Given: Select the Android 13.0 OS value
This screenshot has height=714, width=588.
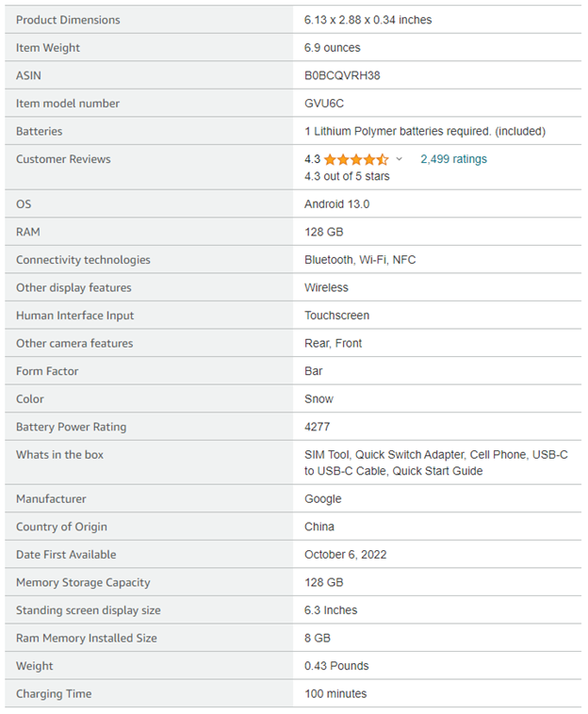Looking at the screenshot, I should pyautogui.click(x=336, y=204).
